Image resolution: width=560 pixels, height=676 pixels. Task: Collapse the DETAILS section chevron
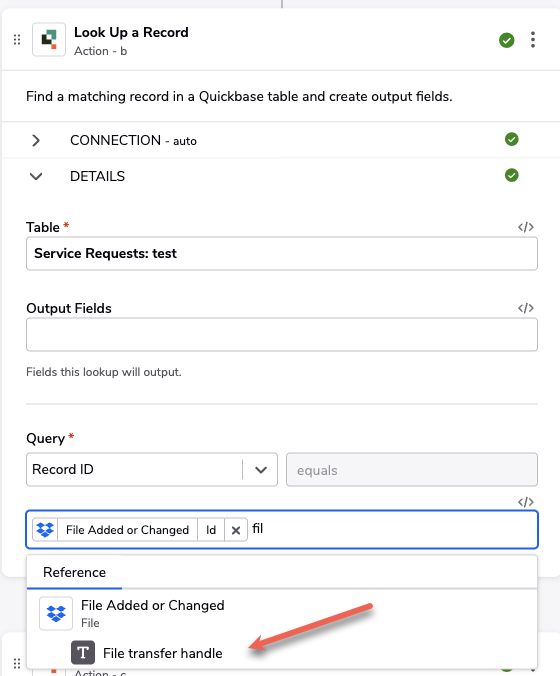click(x=36, y=176)
